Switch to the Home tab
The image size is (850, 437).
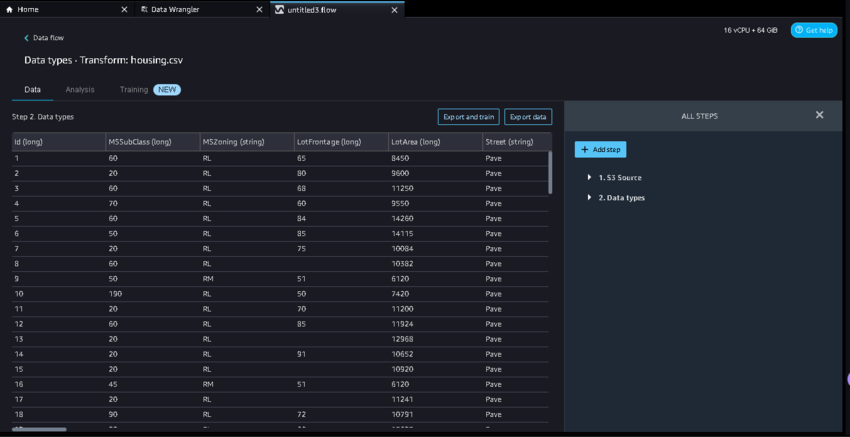(66, 10)
